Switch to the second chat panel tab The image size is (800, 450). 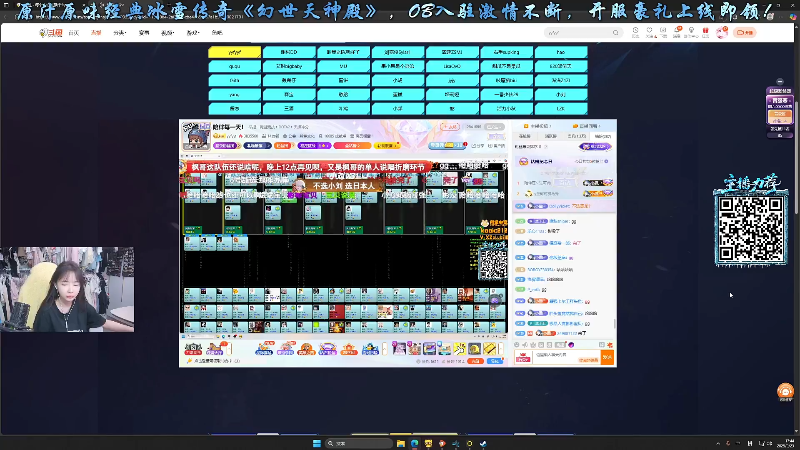pos(551,136)
